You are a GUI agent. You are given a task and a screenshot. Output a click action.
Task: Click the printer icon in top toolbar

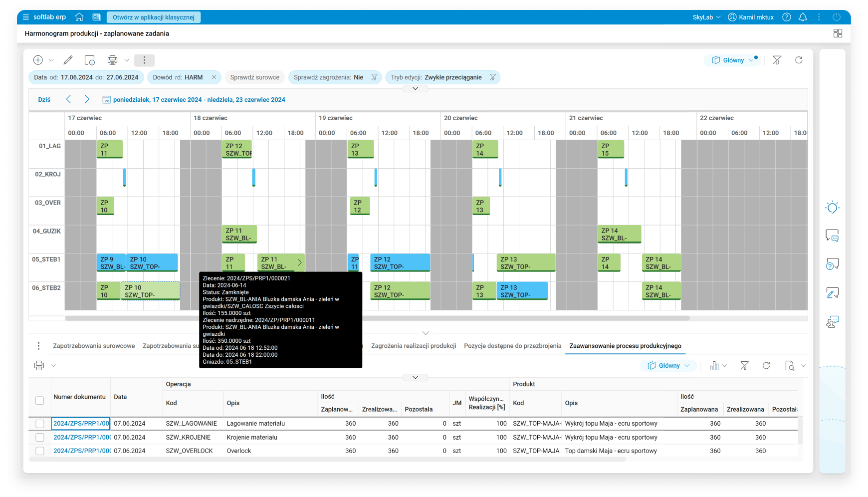point(112,60)
